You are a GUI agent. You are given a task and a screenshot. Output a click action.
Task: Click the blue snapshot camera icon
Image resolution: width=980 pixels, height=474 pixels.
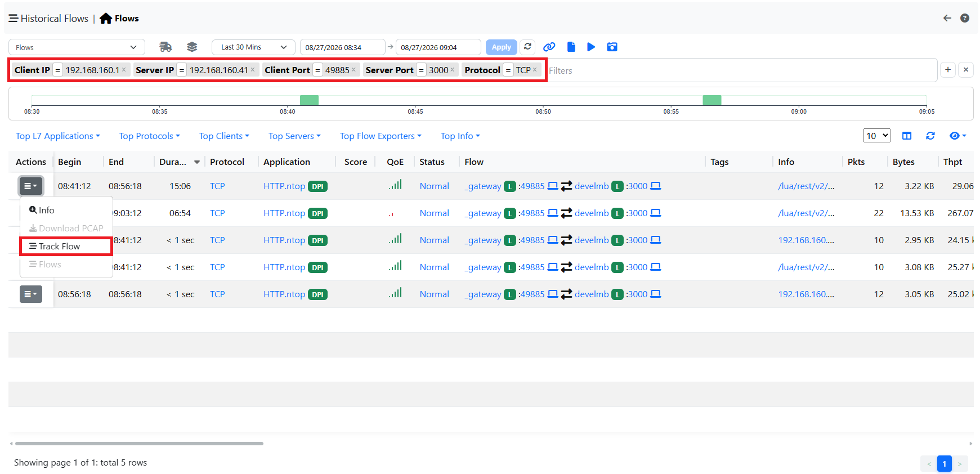pos(612,47)
